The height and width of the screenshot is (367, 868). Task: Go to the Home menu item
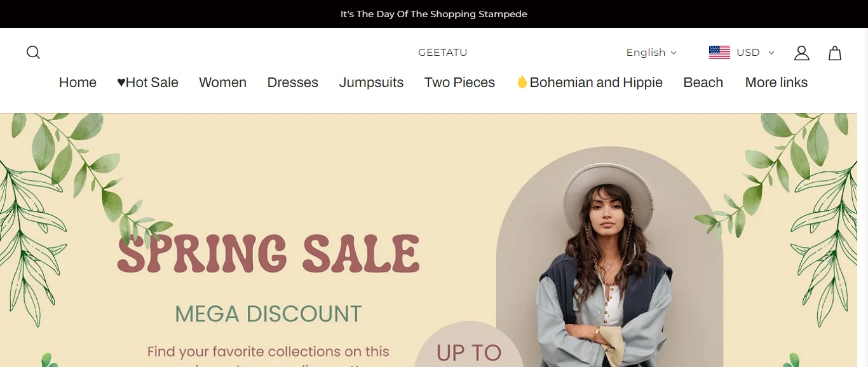(x=78, y=83)
